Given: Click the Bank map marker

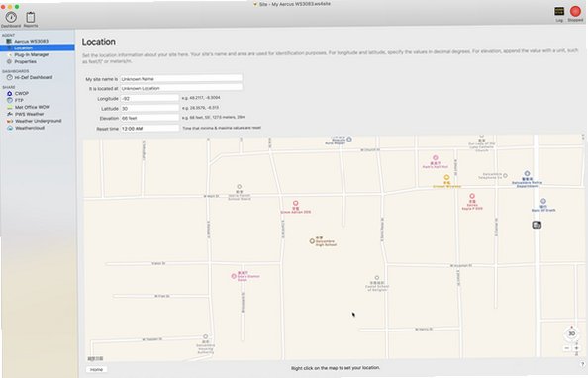Looking at the screenshot, I should click(543, 201).
